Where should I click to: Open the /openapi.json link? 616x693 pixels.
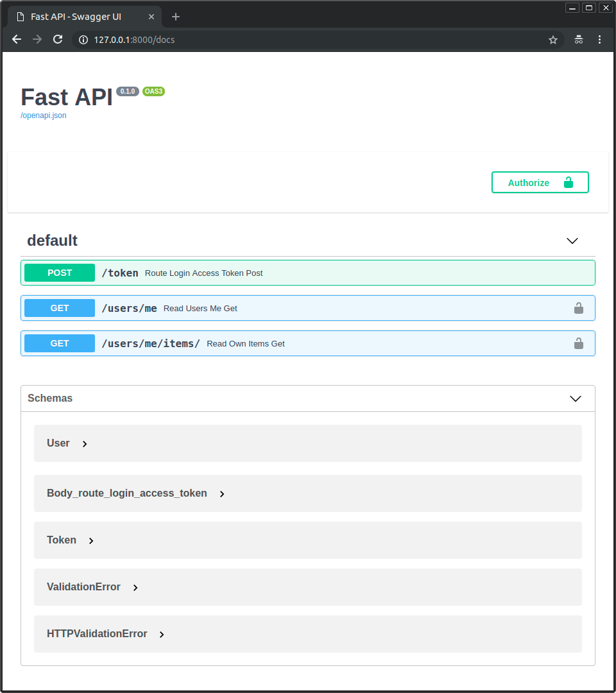(x=44, y=116)
